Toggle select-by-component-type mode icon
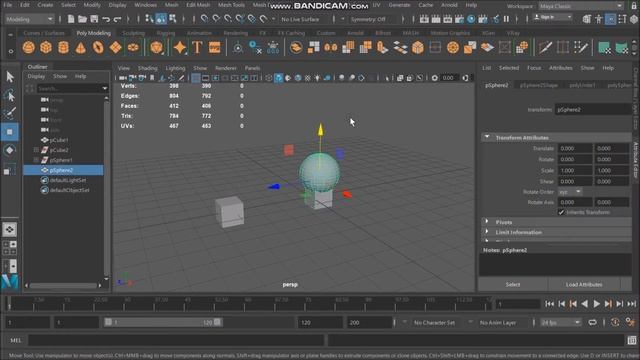 tap(173, 19)
